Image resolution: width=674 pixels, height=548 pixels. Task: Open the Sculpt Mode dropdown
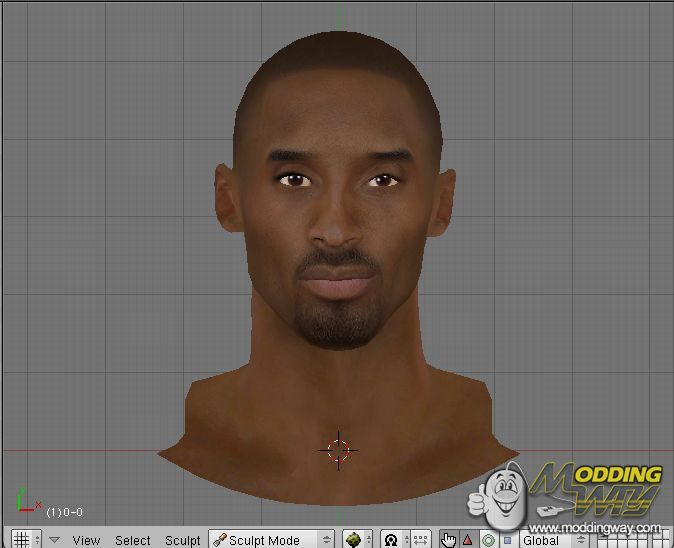[x=270, y=540]
